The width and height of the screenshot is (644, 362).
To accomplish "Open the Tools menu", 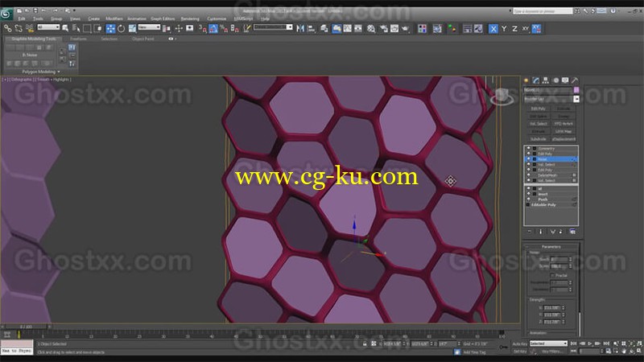I will pyautogui.click(x=38, y=19).
